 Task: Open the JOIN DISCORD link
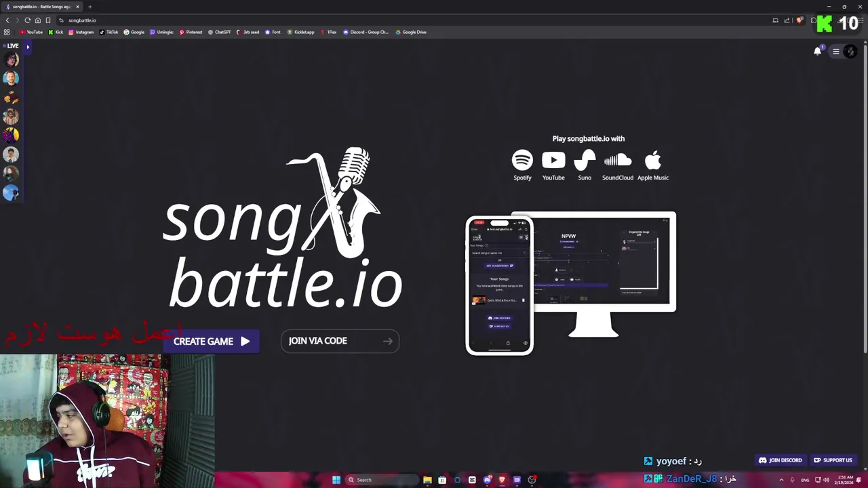coord(781,460)
